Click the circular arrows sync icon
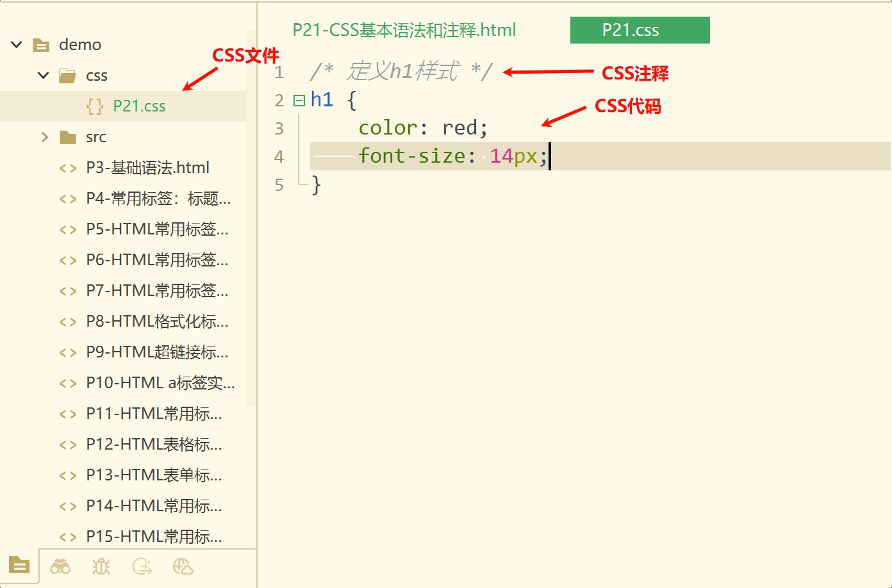The height and width of the screenshot is (588, 892). [x=142, y=566]
